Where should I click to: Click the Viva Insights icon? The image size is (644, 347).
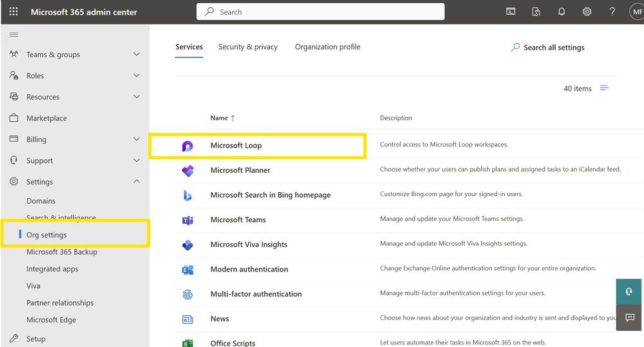[x=188, y=245]
